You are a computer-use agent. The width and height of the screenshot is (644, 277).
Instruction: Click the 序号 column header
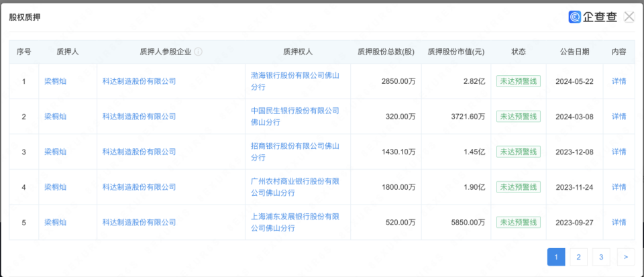click(x=24, y=52)
